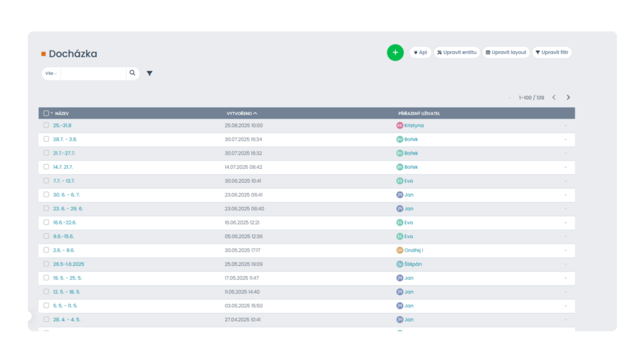
Task: Click the Upravit layout button
Action: 506,53
